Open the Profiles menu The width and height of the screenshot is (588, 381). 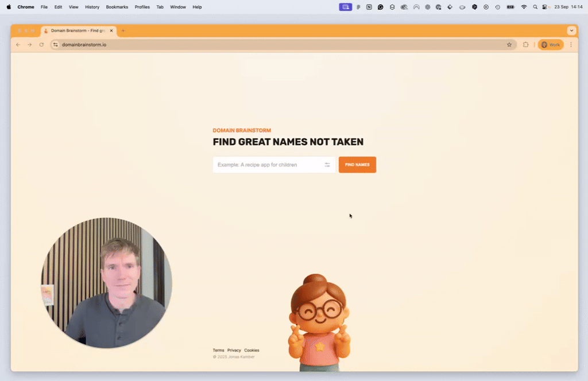pyautogui.click(x=142, y=7)
